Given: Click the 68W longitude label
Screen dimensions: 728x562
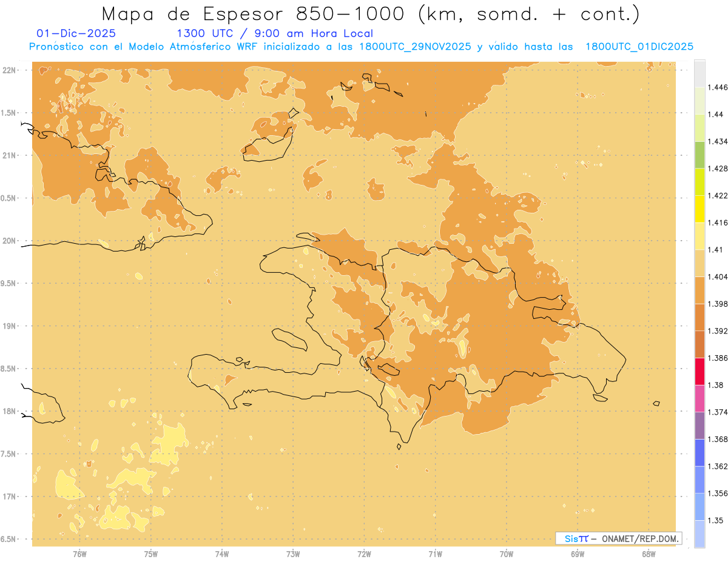Looking at the screenshot, I should point(649,553).
